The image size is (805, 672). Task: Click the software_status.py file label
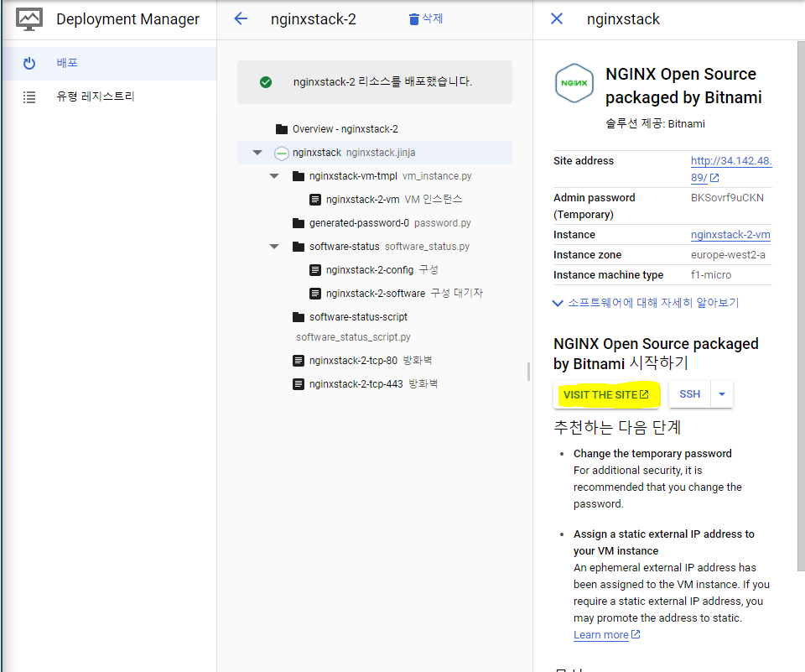point(427,247)
